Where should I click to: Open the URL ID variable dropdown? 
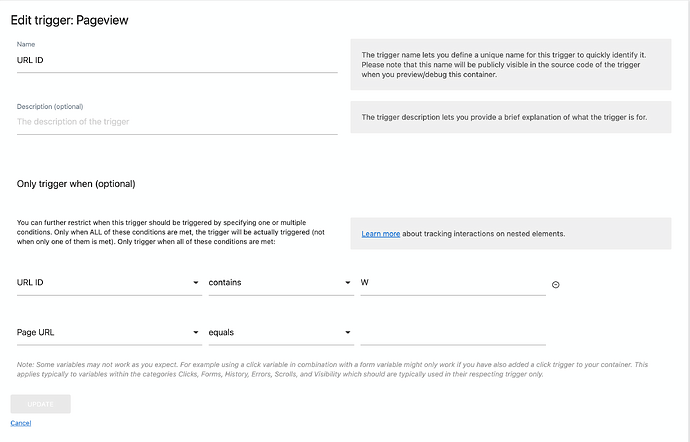pyautogui.click(x=109, y=283)
